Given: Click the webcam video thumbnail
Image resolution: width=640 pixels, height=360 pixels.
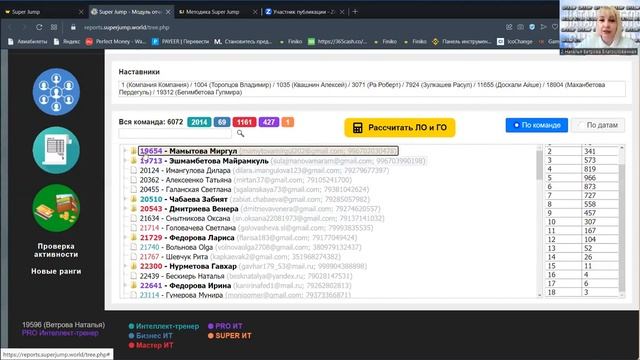Looking at the screenshot, I should tap(599, 27).
